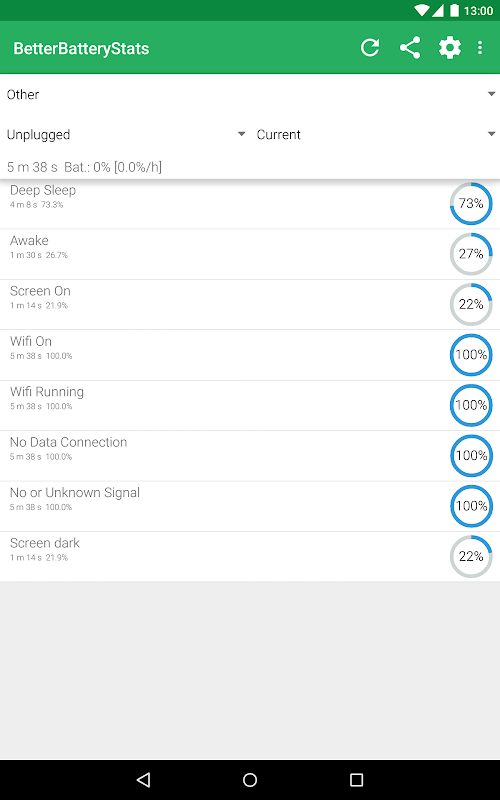The image size is (500, 800).
Task: Open the Unplugged reference dropdown
Action: tap(126, 135)
